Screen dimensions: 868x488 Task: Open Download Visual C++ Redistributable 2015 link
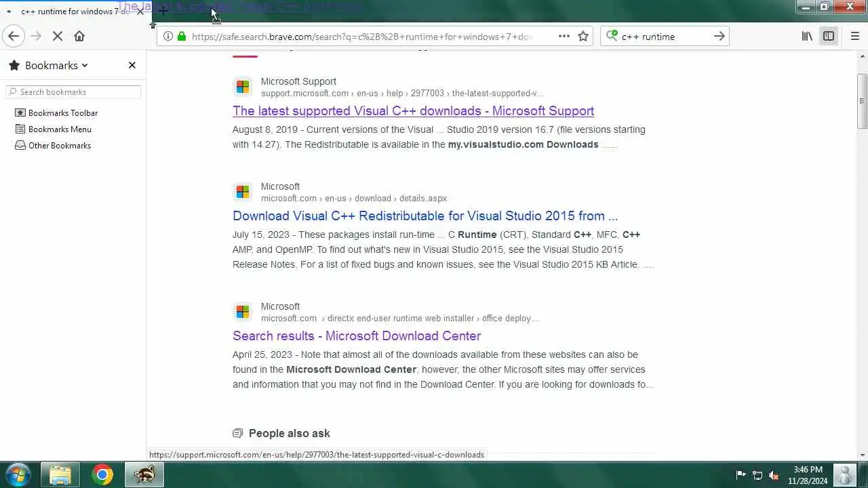pos(425,216)
